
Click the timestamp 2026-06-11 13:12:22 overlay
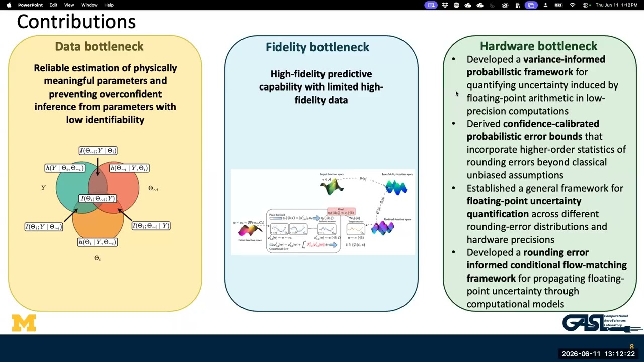tap(598, 354)
